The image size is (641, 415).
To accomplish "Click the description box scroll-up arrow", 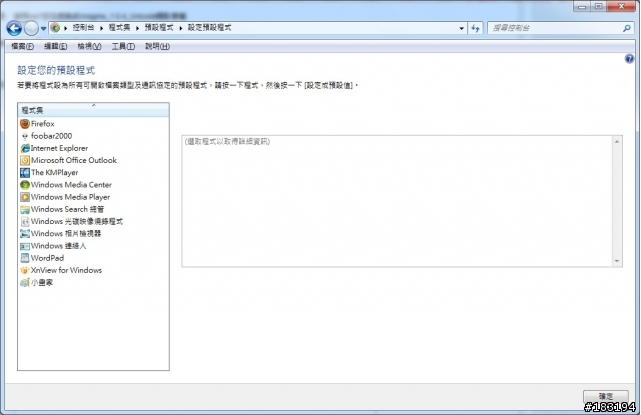I will (617, 141).
